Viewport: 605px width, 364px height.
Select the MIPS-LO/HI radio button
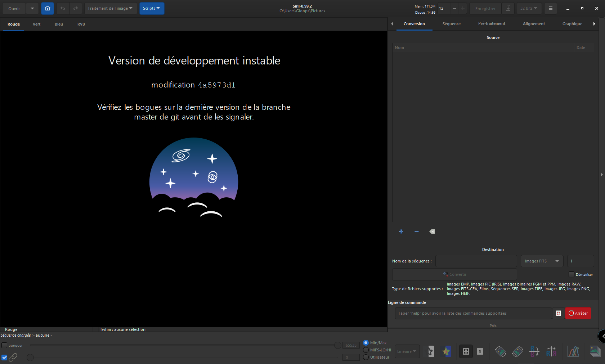click(x=366, y=350)
